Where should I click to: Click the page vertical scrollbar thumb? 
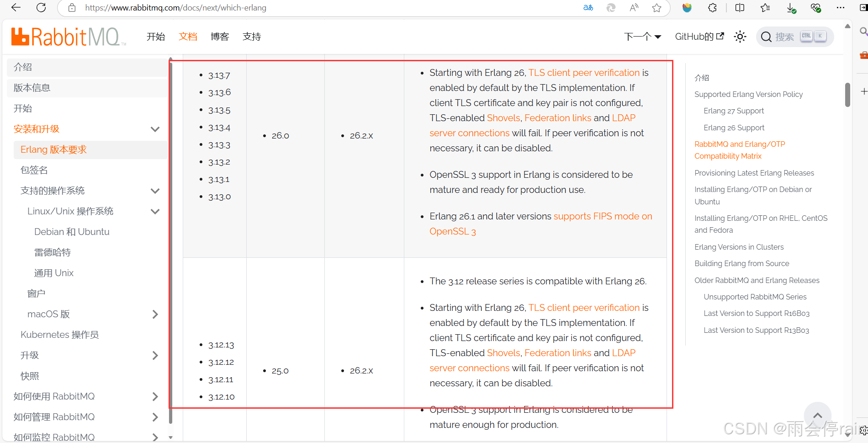(847, 95)
